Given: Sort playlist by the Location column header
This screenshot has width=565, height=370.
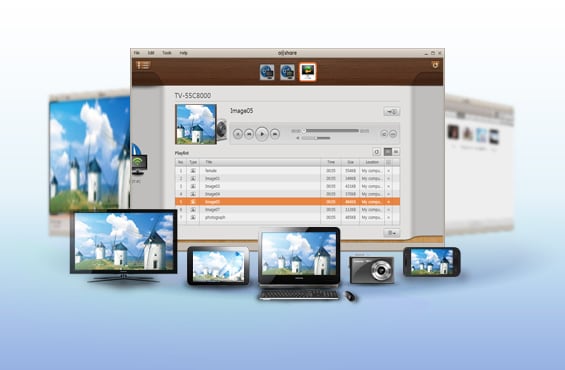Looking at the screenshot, I should coord(372,162).
